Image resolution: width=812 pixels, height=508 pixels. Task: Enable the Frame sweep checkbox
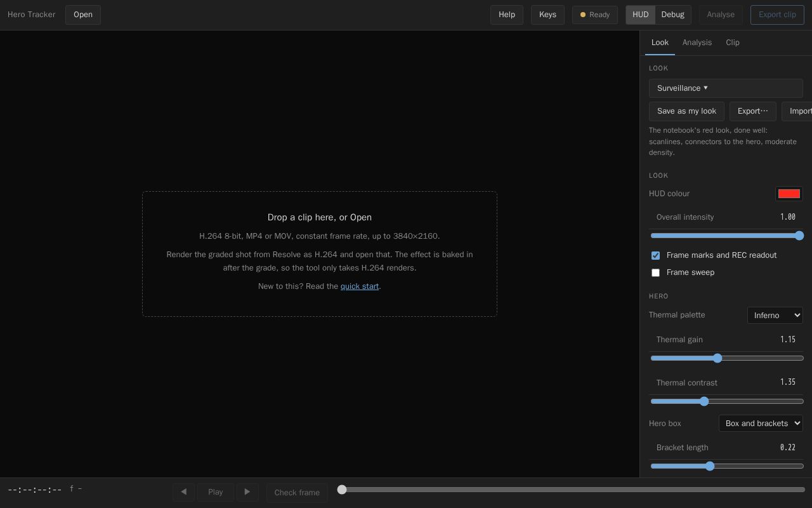[x=655, y=272]
